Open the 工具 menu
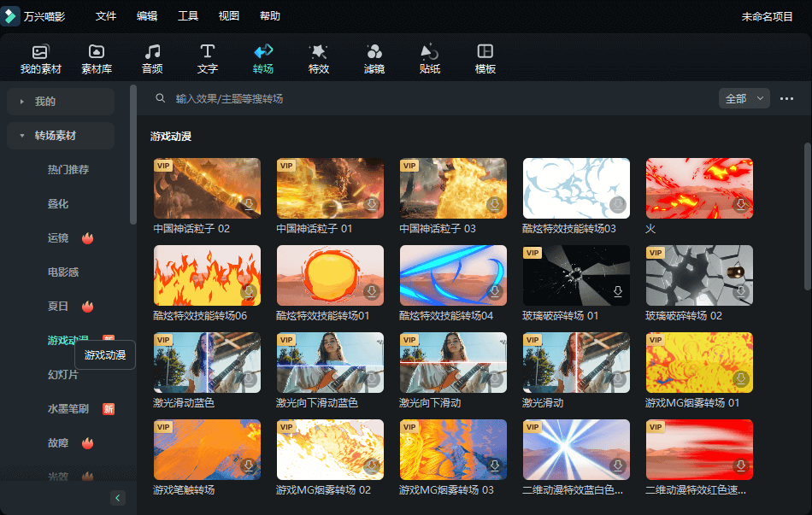812x515 pixels. 188,16
